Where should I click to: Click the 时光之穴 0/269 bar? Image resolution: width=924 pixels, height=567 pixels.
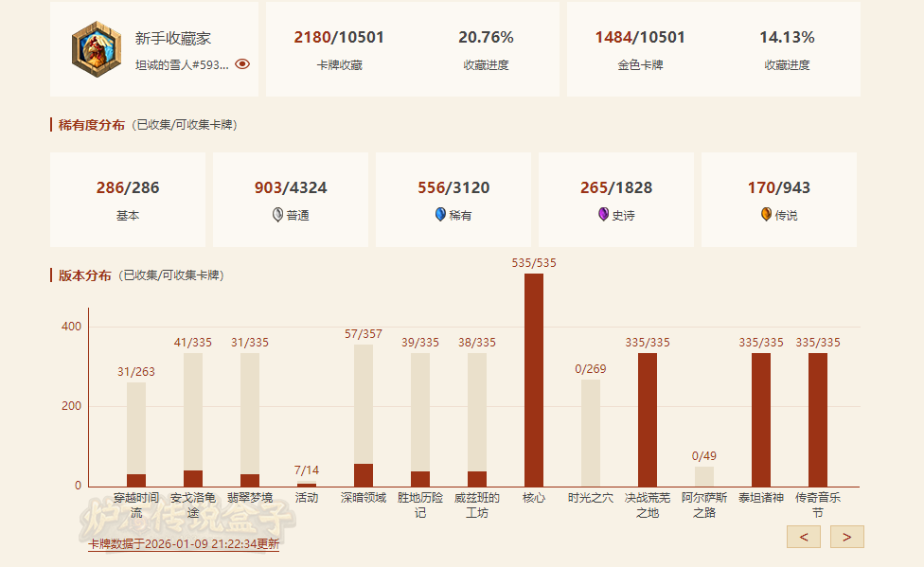point(591,433)
